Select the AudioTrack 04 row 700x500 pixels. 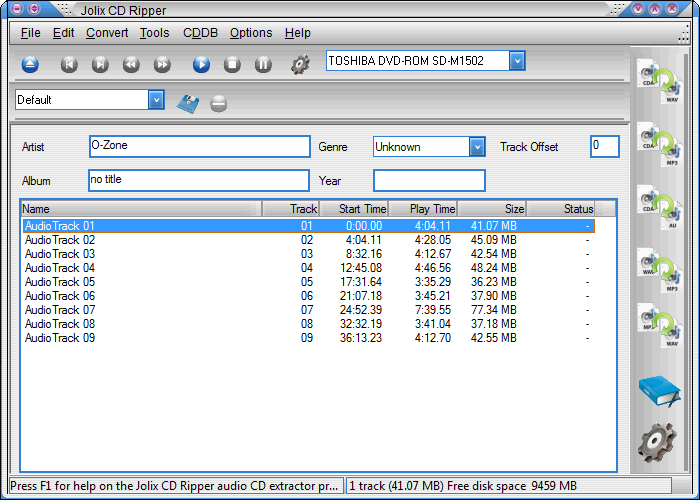308,268
